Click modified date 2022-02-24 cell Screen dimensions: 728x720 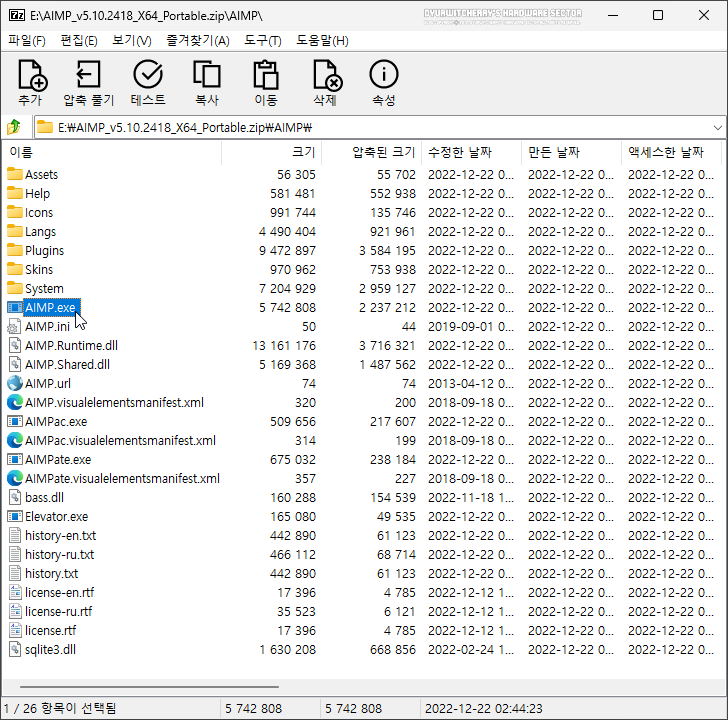[x=471, y=649]
